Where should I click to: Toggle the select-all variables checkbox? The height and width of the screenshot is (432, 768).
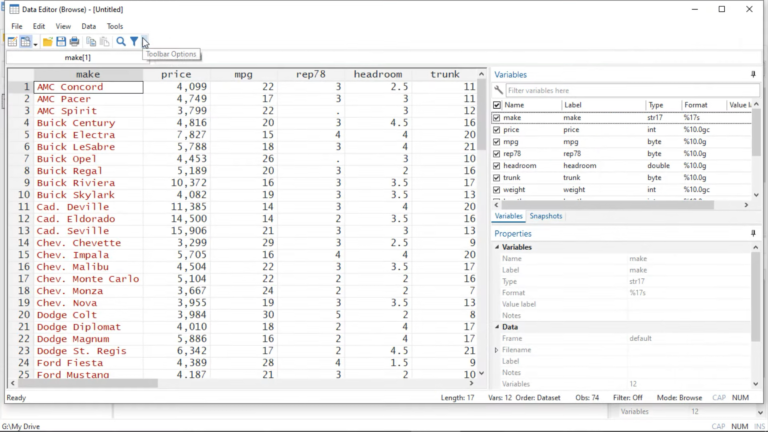point(497,105)
